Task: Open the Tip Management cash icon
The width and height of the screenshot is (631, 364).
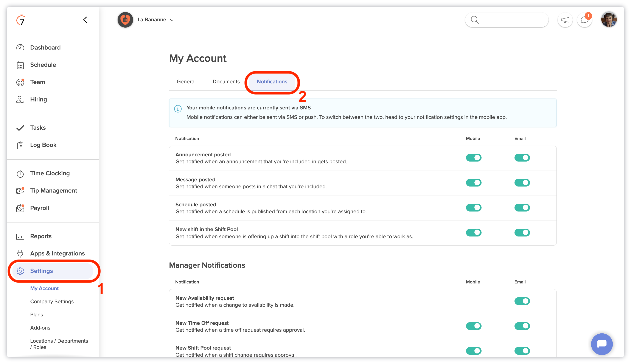Action: (20, 191)
